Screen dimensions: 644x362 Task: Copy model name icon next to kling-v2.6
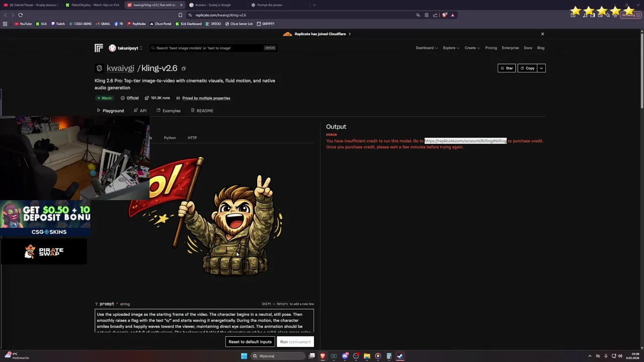(184, 68)
